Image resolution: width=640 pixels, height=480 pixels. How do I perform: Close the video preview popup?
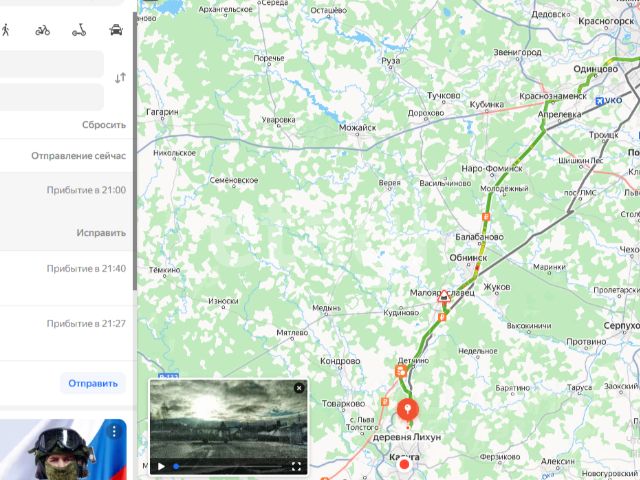(299, 388)
